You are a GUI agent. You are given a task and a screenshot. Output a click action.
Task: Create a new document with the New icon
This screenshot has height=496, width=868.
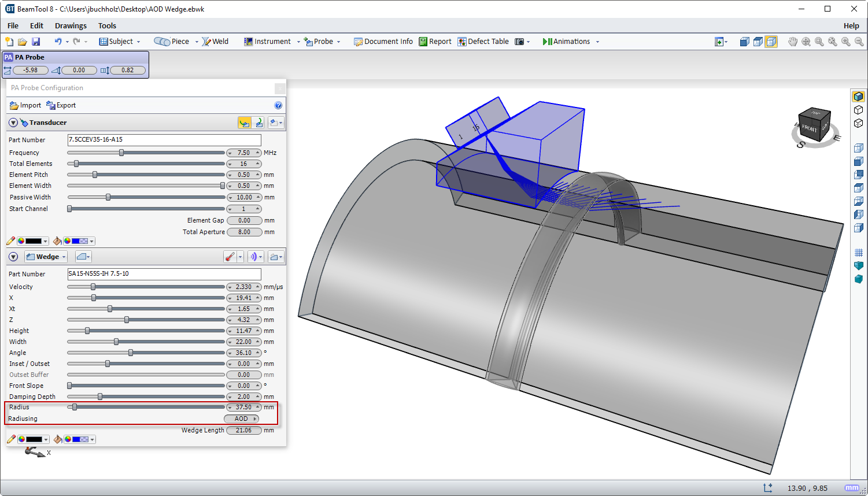click(9, 42)
